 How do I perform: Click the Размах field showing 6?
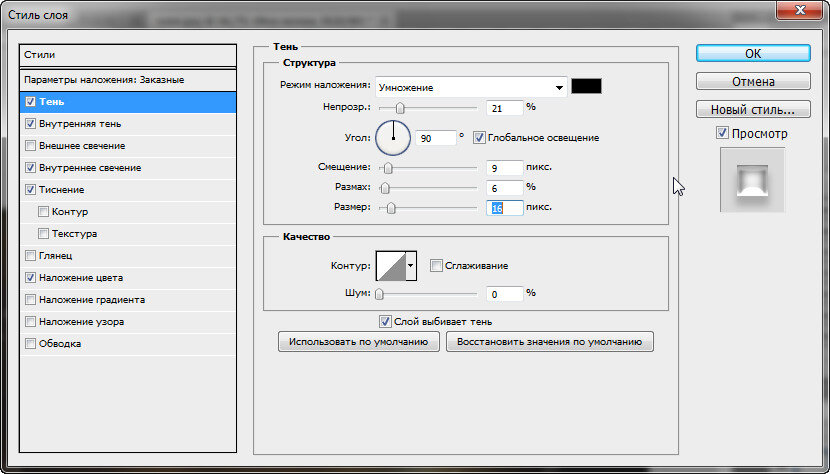[x=504, y=188]
